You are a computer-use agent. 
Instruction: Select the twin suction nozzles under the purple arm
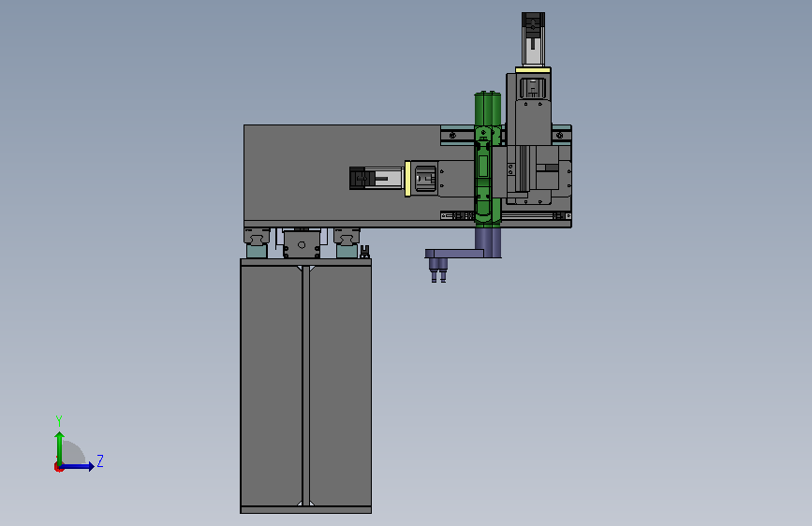[x=438, y=270]
